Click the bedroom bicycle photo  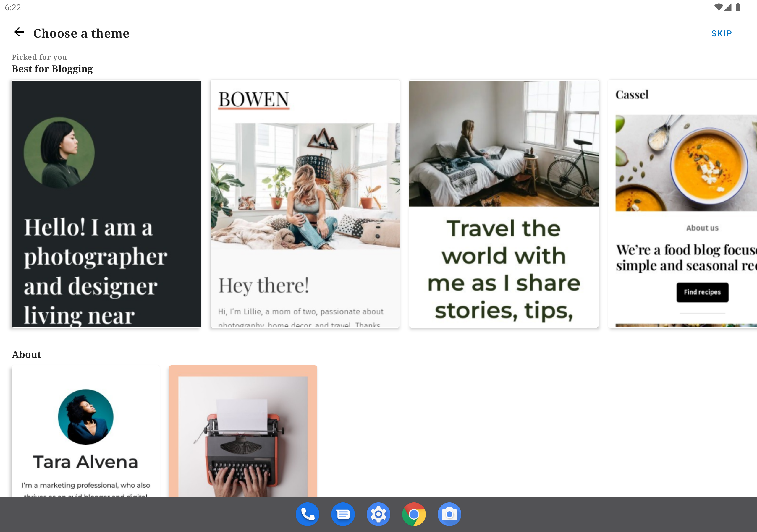[x=504, y=143]
